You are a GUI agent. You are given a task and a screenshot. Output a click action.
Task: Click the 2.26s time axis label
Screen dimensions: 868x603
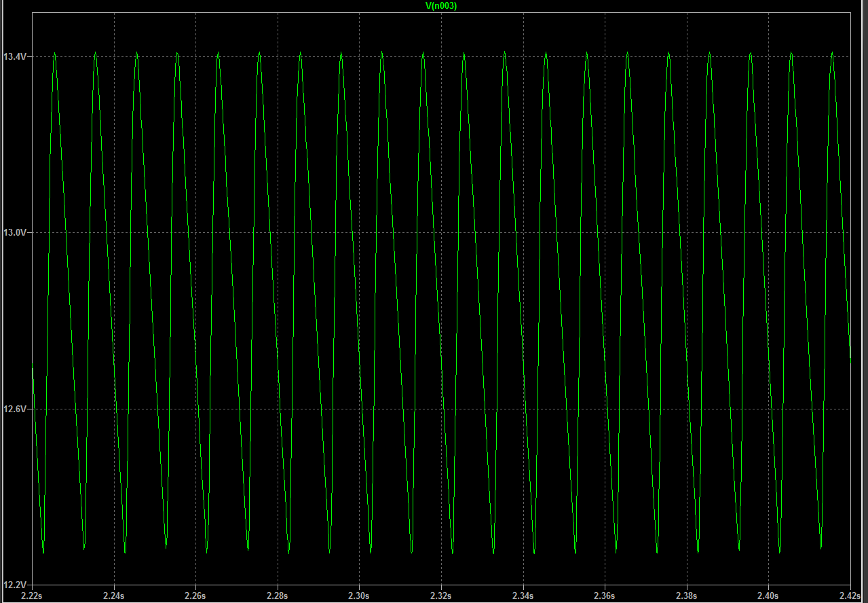pyautogui.click(x=195, y=596)
